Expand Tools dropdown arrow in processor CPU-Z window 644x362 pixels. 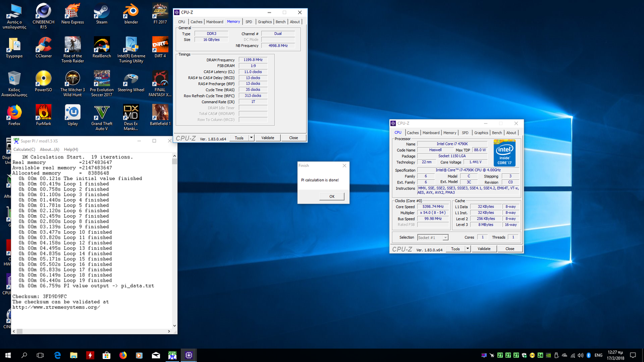point(467,249)
